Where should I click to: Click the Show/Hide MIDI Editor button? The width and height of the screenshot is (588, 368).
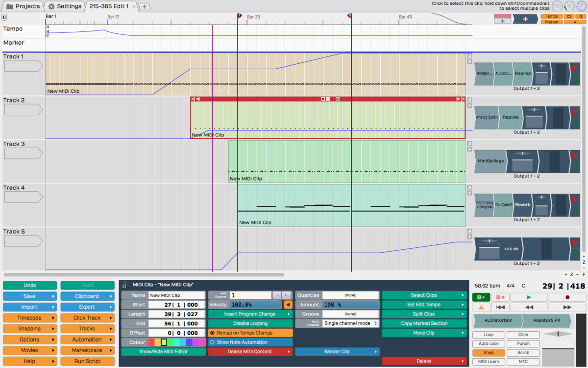[163, 351]
